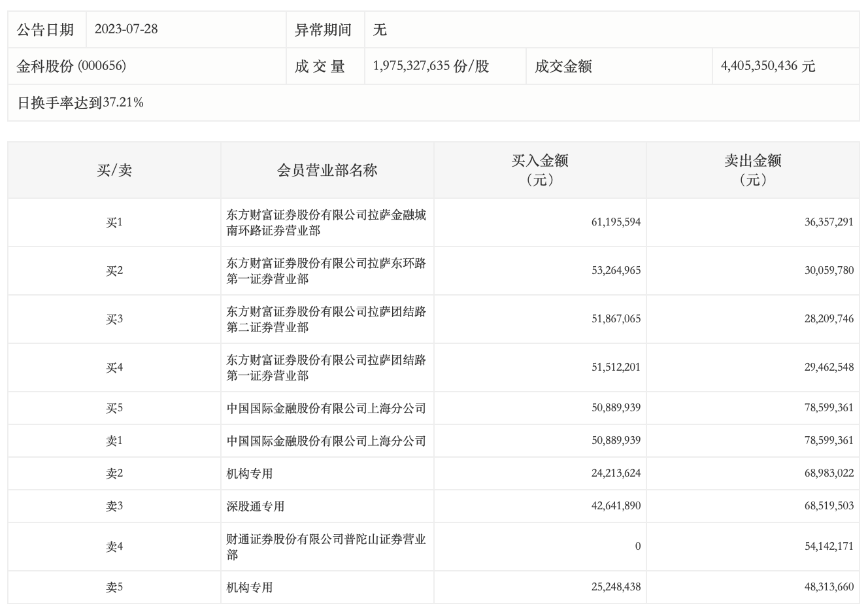868x612 pixels.
Task: Click the 卖出金额 column header
Action: 752,170
